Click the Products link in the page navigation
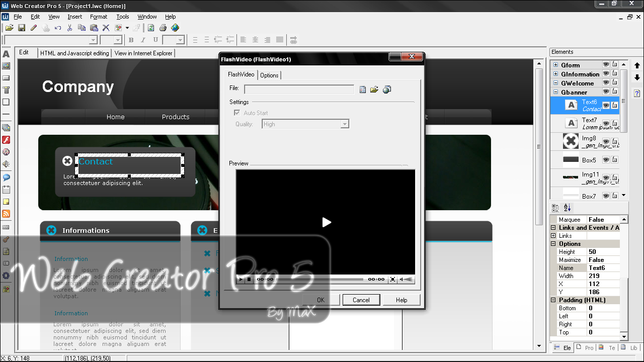The image size is (644, 362). 176,117
